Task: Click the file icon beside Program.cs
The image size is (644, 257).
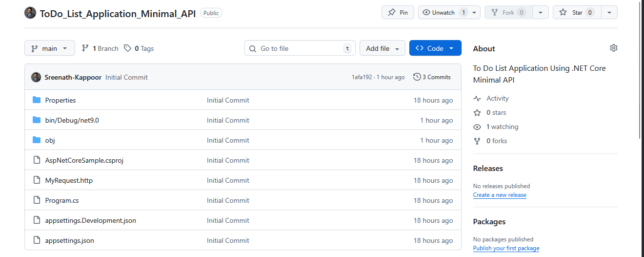Action: pyautogui.click(x=37, y=200)
